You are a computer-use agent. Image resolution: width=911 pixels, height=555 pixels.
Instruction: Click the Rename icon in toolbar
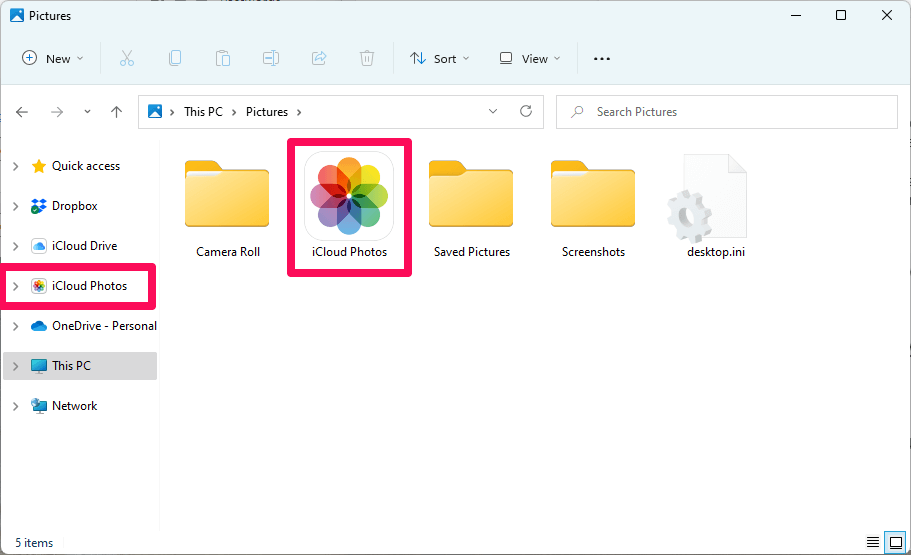click(x=271, y=59)
